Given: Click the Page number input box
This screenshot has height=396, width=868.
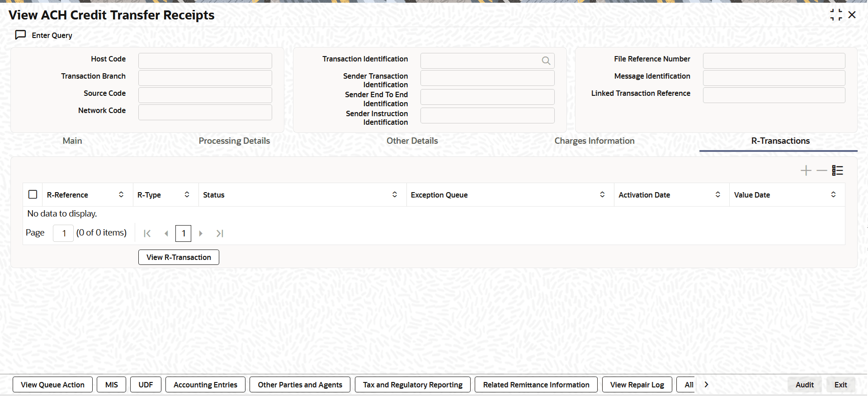Looking at the screenshot, I should pyautogui.click(x=63, y=233).
